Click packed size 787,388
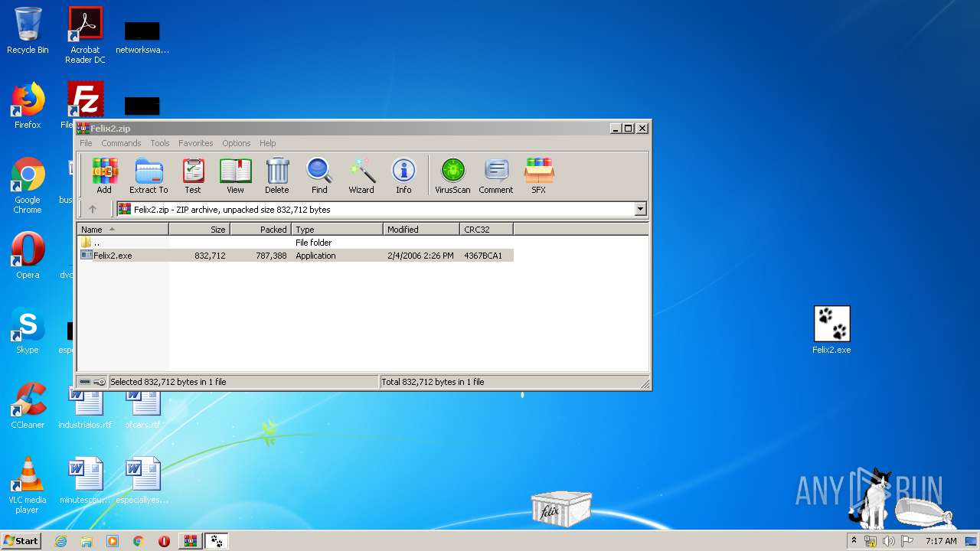This screenshot has height=551, width=980. pyautogui.click(x=273, y=256)
